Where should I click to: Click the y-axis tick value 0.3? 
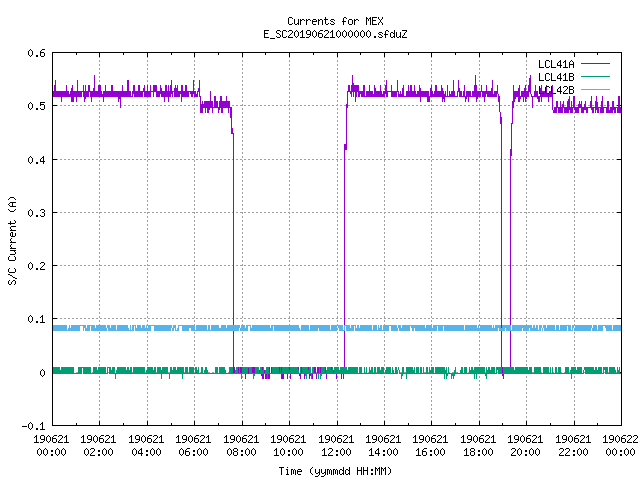click(36, 213)
